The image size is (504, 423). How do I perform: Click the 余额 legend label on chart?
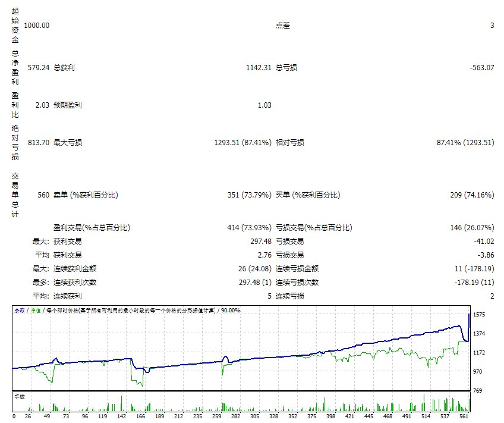[19, 310]
